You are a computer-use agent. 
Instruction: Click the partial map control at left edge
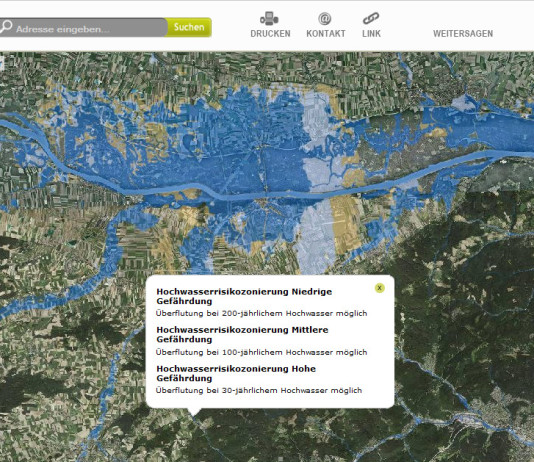(x=1, y=64)
